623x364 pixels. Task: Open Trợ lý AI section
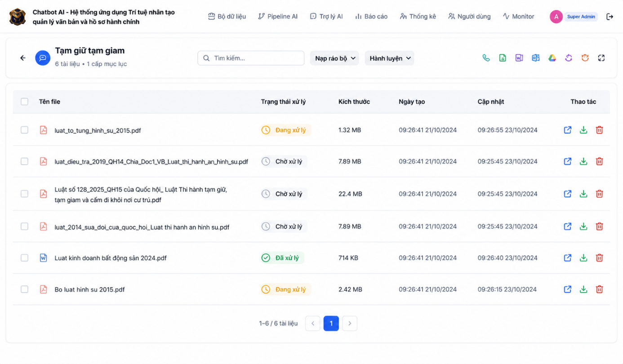click(x=326, y=17)
